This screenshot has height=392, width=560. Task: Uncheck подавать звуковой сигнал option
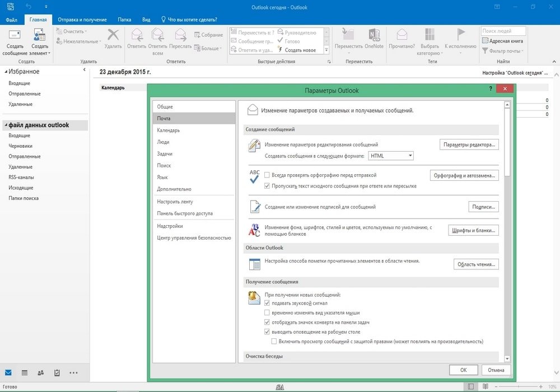pos(267,303)
